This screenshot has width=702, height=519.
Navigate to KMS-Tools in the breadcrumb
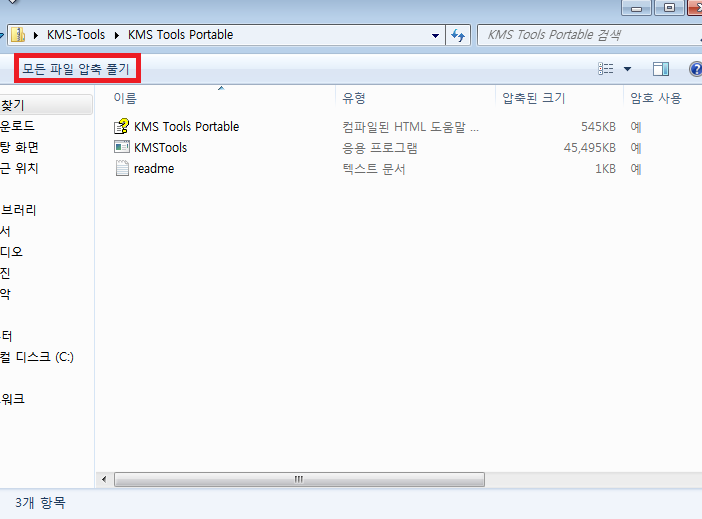pyautogui.click(x=76, y=35)
